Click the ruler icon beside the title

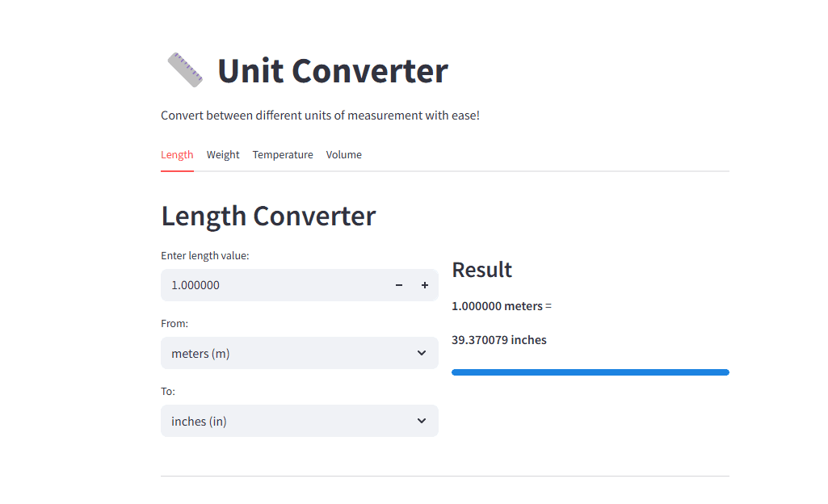(x=184, y=69)
